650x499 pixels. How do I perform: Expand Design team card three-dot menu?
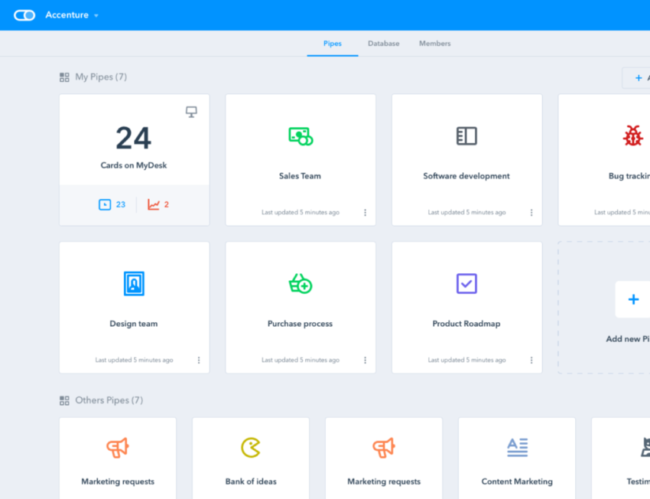click(199, 360)
